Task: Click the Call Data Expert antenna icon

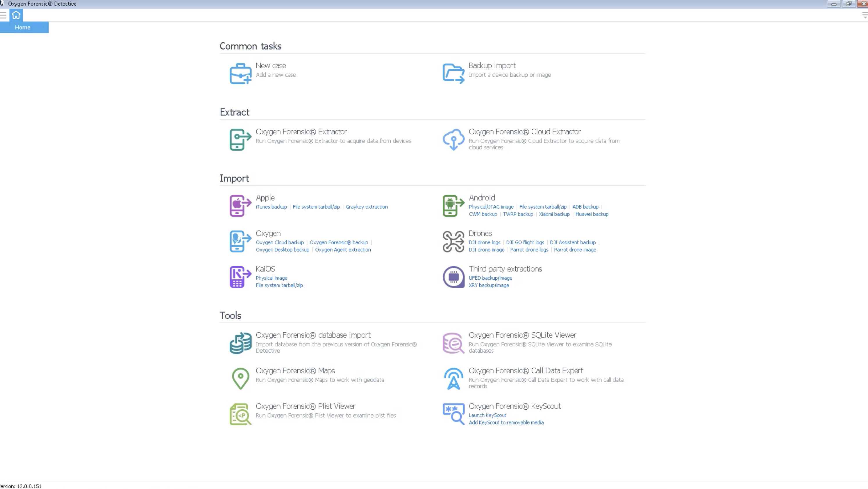Action: 453,379
